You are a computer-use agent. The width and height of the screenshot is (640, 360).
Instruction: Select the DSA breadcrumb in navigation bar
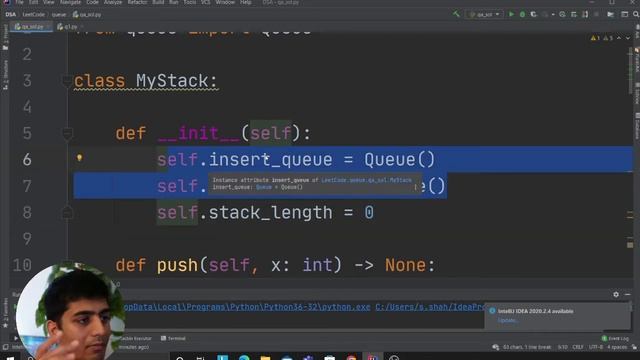(11, 14)
